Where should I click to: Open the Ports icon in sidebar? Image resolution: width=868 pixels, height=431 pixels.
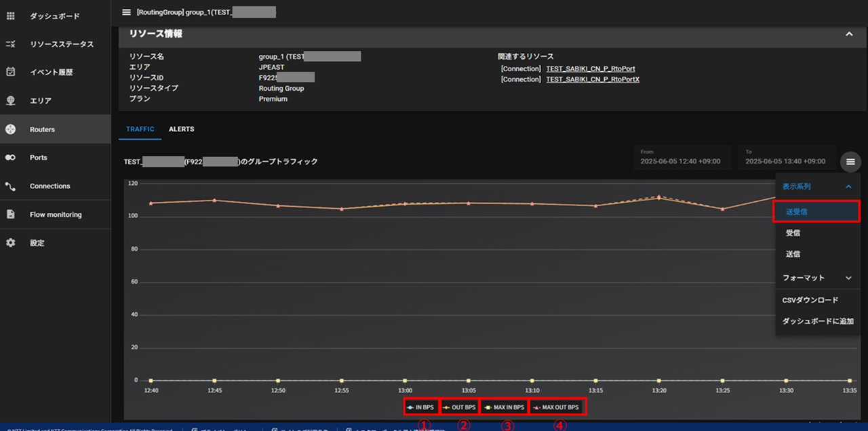10,157
